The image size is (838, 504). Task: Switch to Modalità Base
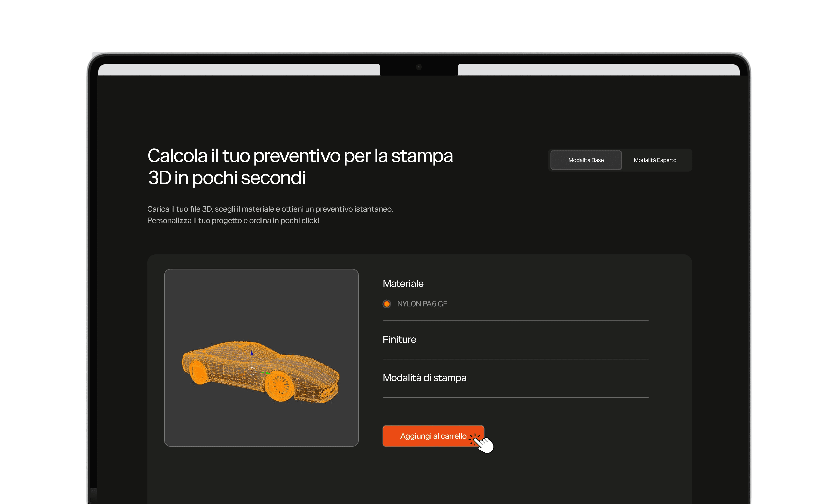[586, 160]
